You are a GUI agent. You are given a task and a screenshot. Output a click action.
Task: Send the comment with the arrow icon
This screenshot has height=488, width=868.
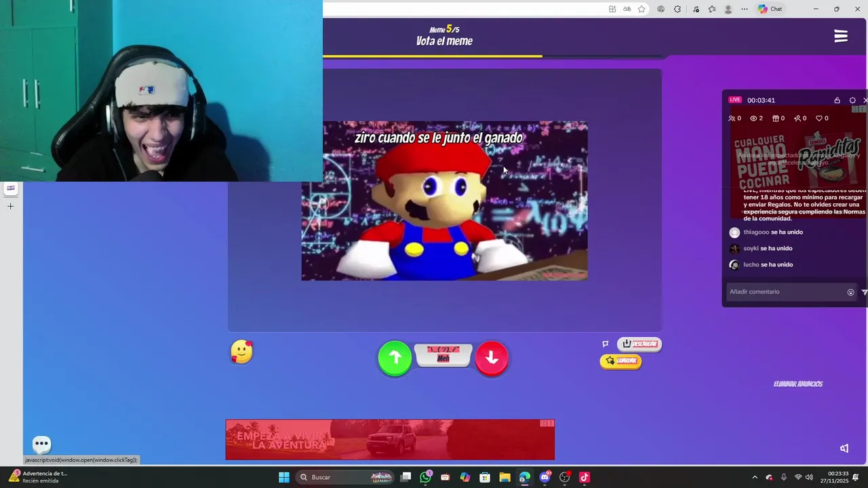pyautogui.click(x=865, y=292)
